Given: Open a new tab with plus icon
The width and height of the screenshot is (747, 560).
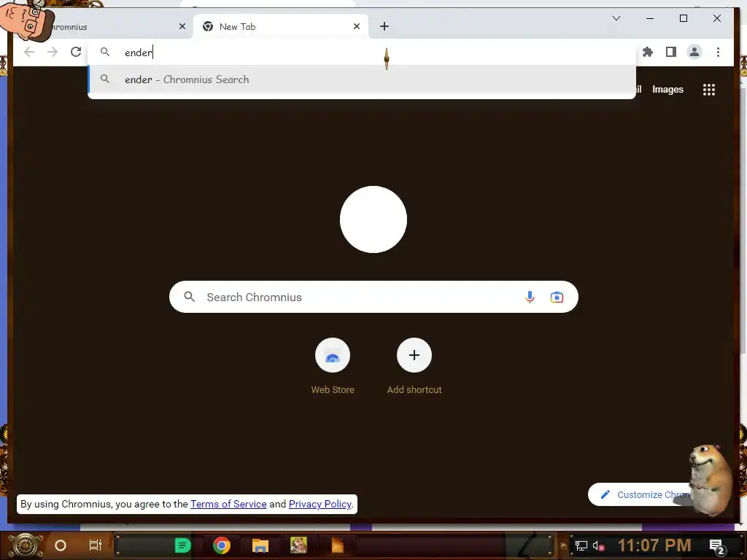Looking at the screenshot, I should [x=384, y=27].
